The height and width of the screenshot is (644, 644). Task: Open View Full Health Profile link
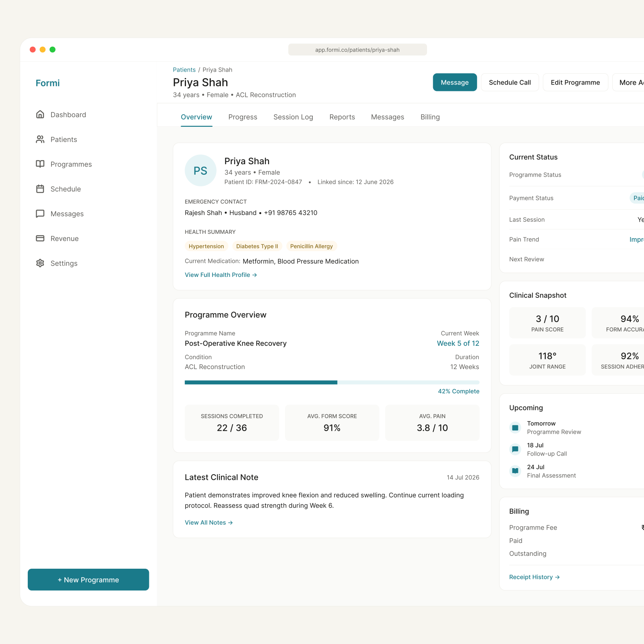pos(221,275)
